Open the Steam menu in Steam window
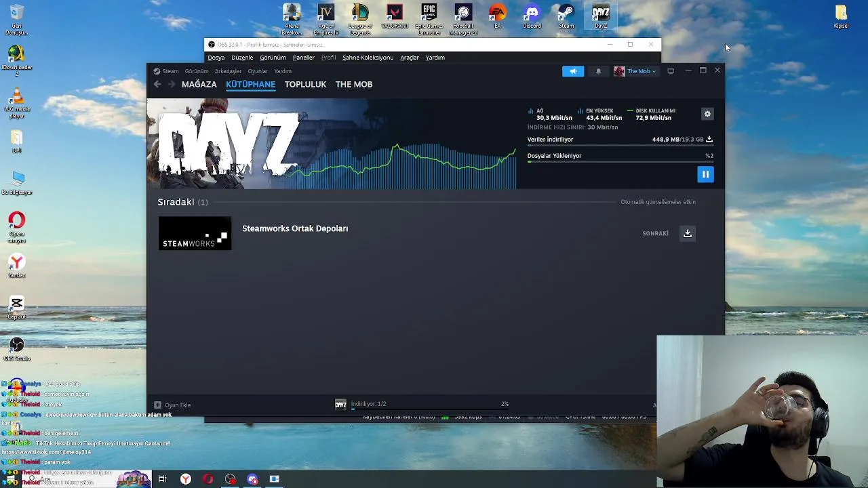The width and height of the screenshot is (868, 488). tap(170, 71)
